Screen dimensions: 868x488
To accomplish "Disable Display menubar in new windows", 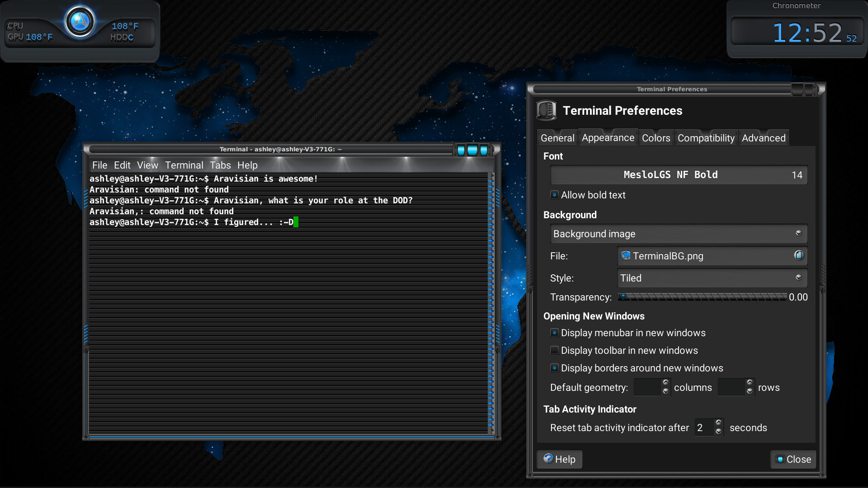I will click(554, 333).
